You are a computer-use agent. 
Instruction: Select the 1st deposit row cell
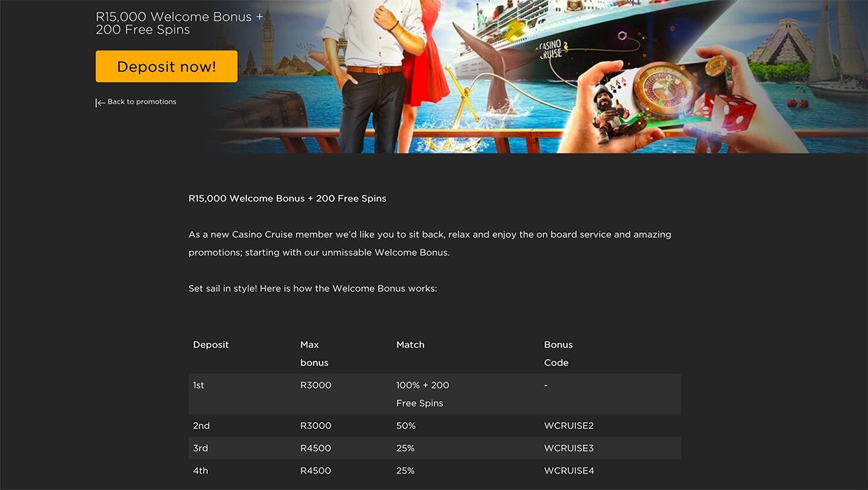[x=199, y=386]
